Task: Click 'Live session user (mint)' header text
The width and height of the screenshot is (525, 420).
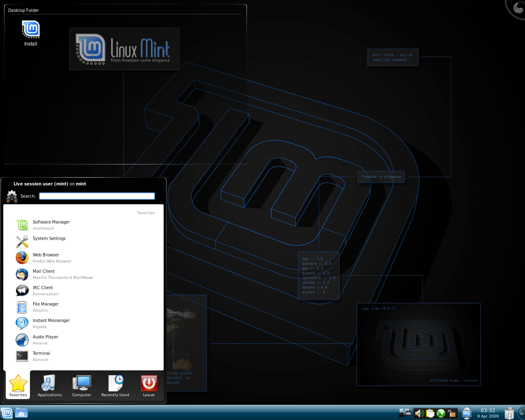Action: click(41, 184)
